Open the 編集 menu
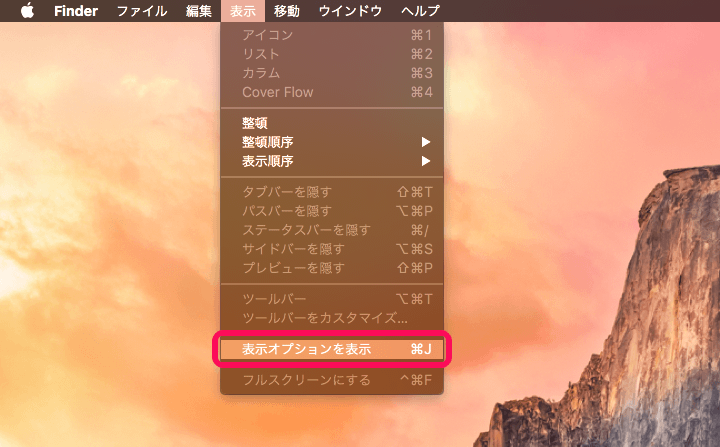The width and height of the screenshot is (720, 447). tap(199, 11)
